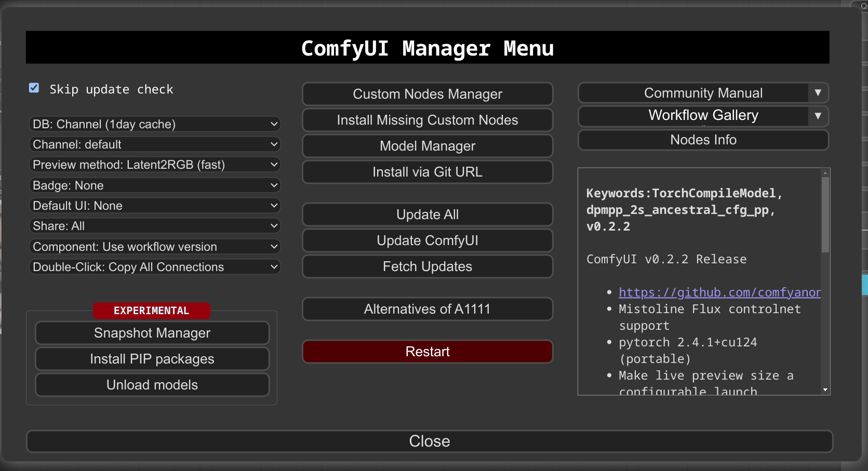The width and height of the screenshot is (868, 471).
Task: Change the Double-Click action dropdown
Action: click(155, 267)
